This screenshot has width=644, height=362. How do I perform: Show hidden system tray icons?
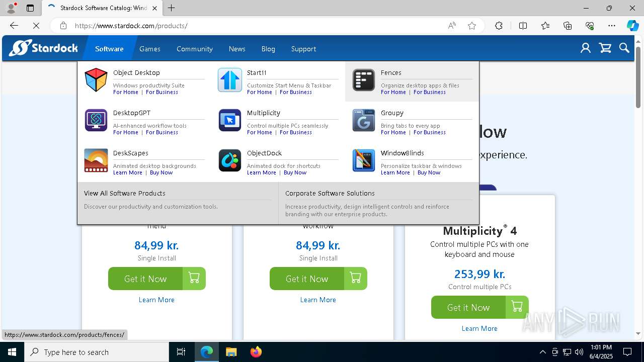[542, 352]
